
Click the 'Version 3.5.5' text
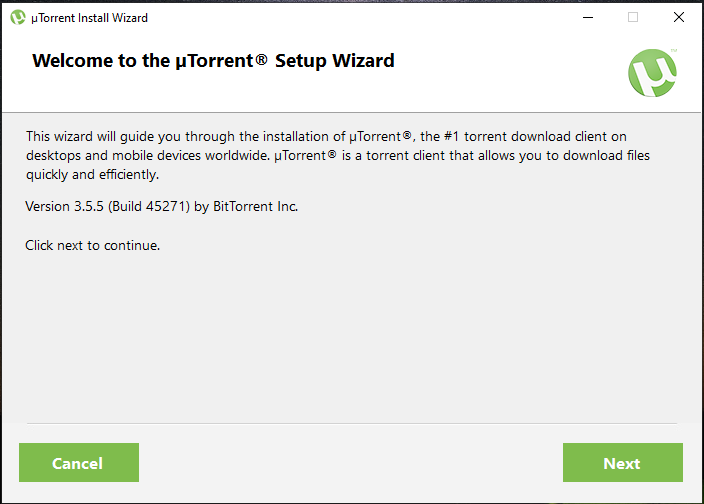[64, 206]
